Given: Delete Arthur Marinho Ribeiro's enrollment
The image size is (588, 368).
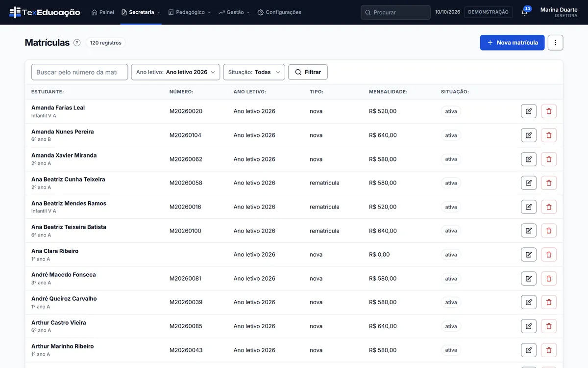Looking at the screenshot, I should (549, 350).
